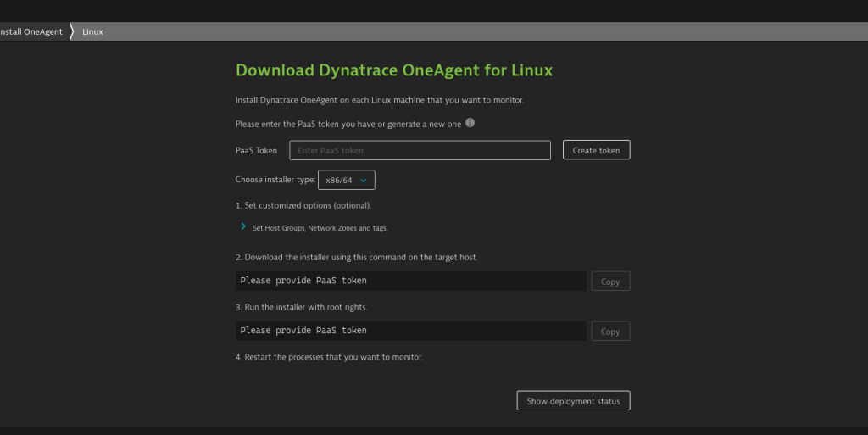
Task: Click the installer command box under step 3
Action: pos(411,331)
